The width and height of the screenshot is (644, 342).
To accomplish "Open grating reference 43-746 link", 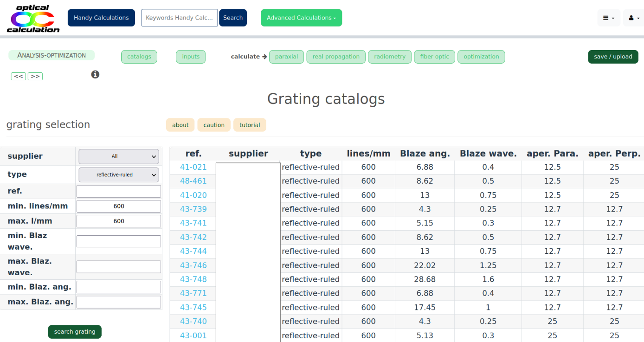I will pos(193,265).
